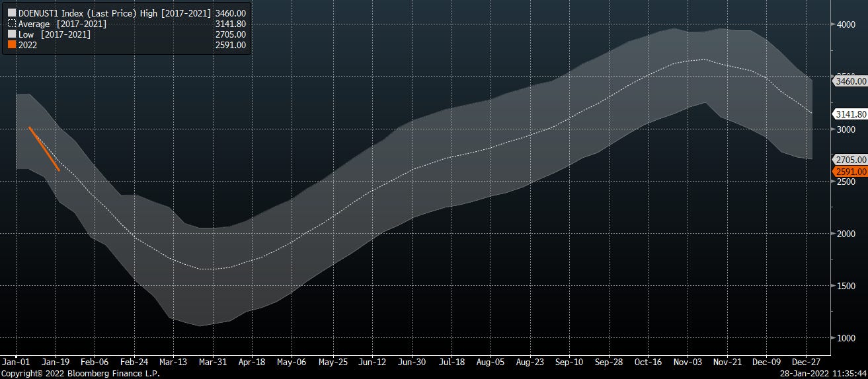This screenshot has width=868, height=379.
Task: Click the Sep-28 date label
Action: pos(608,362)
